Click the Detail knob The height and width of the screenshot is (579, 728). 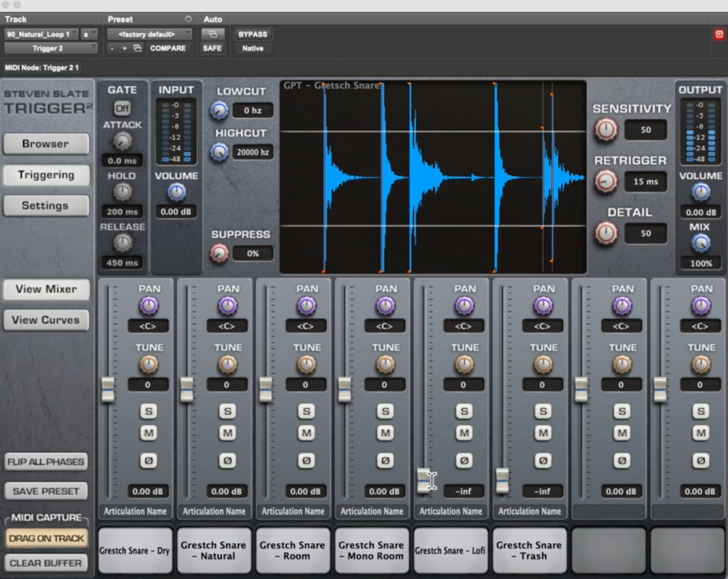606,233
